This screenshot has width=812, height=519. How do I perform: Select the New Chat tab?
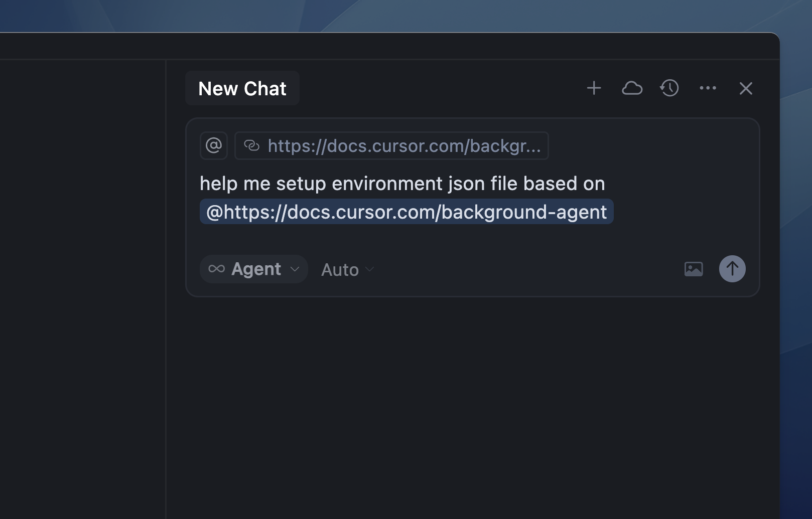tap(242, 88)
